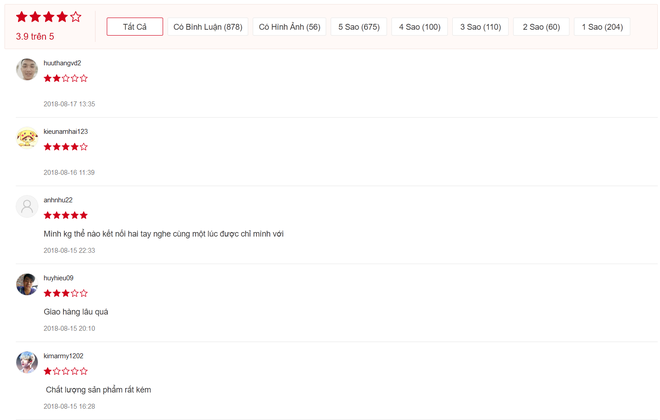Click the username kieunamhai123
Viewport: 660px width, 420px height.
coord(66,132)
